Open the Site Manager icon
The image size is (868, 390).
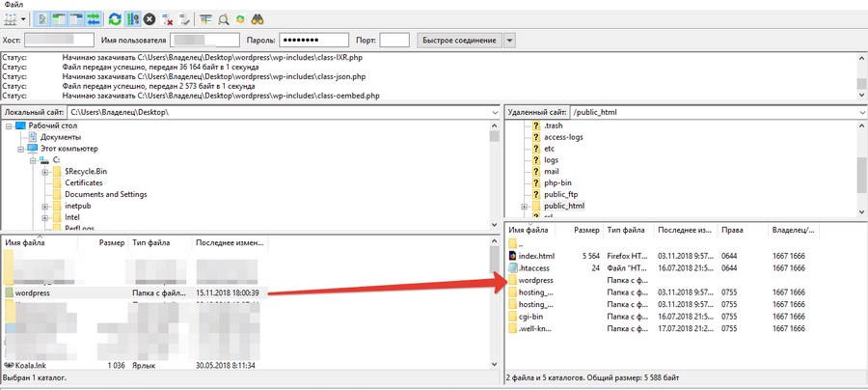point(10,18)
